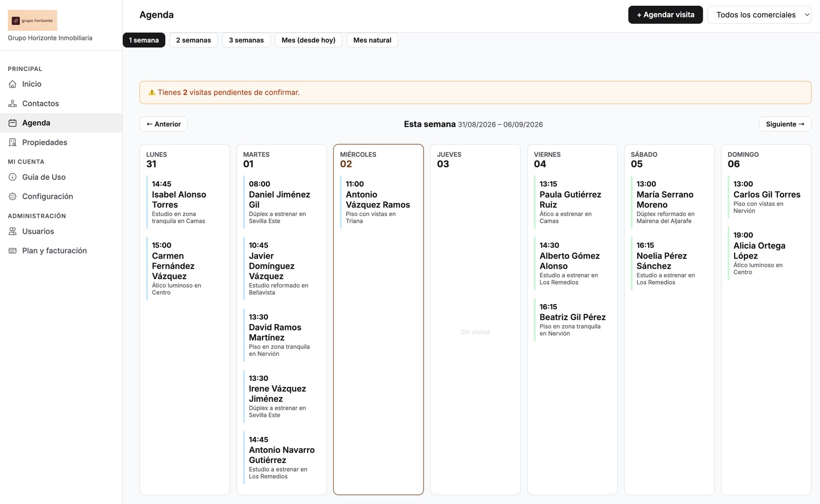Open Carlos Gil Torres visit card

click(x=766, y=197)
